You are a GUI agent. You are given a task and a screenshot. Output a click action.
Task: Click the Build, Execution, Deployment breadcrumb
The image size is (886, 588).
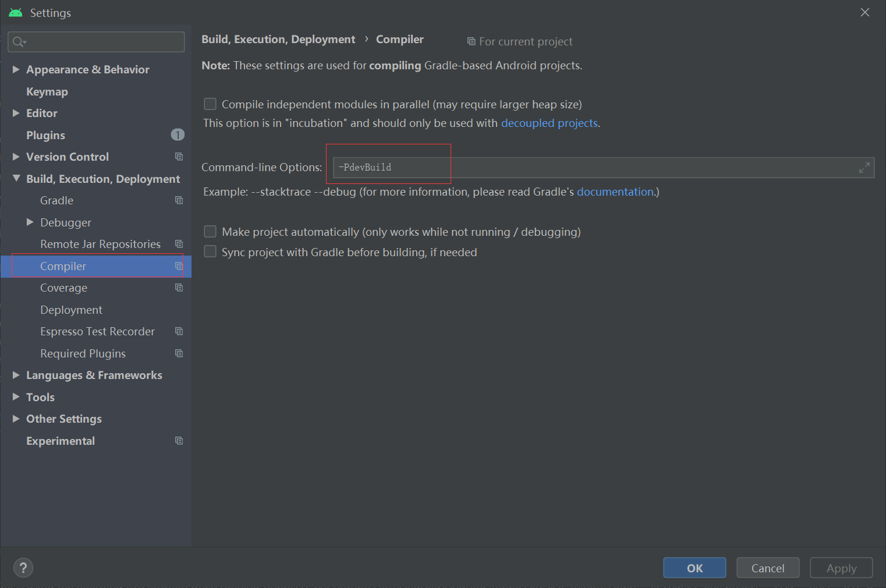pos(278,39)
